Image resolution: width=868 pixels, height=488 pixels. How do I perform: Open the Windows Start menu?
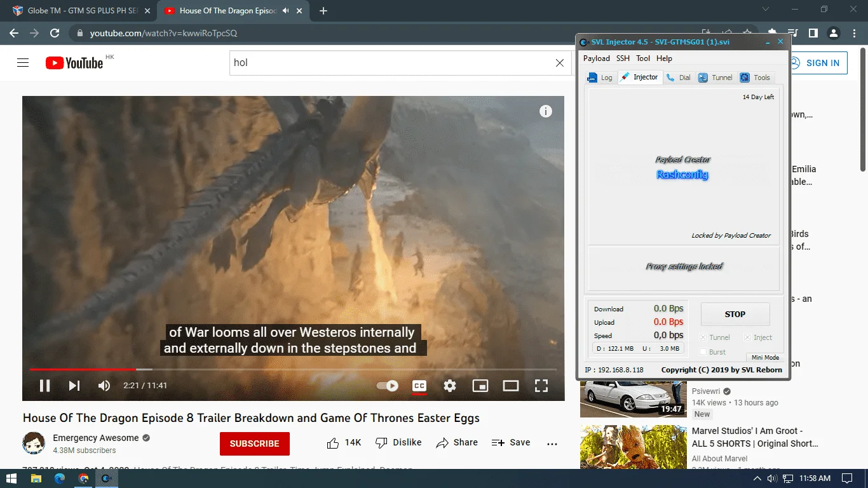(x=11, y=478)
